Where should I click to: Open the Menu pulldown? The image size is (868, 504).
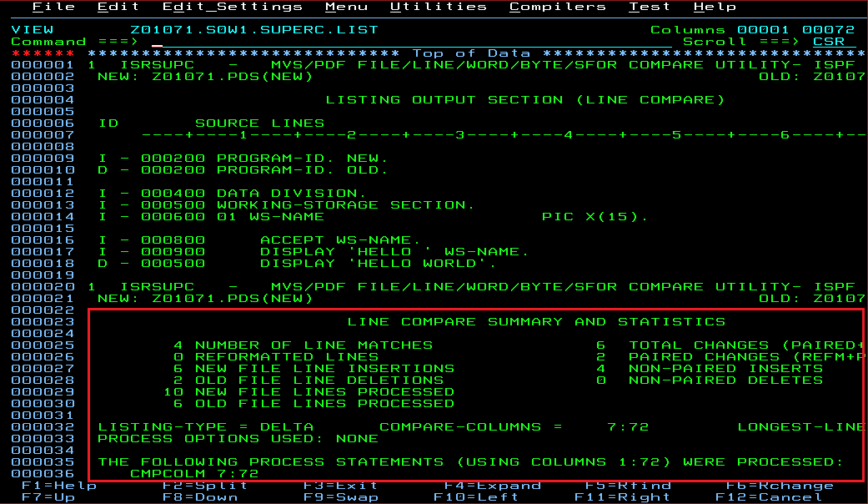(347, 7)
